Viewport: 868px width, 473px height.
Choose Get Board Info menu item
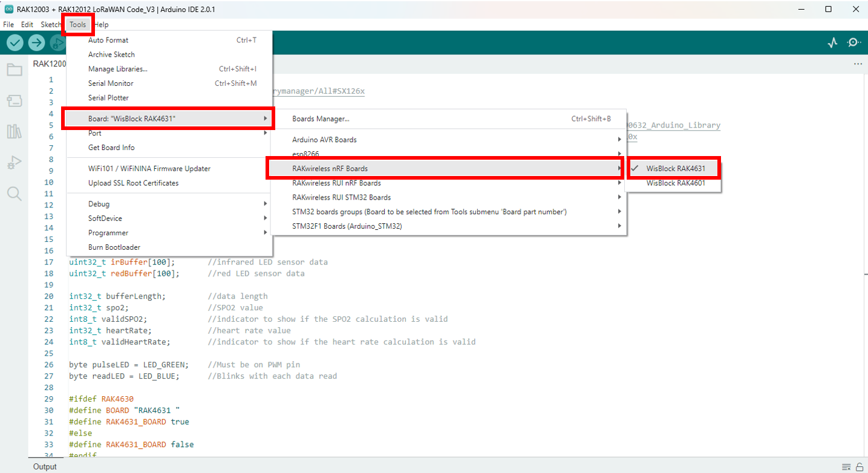coord(169,148)
